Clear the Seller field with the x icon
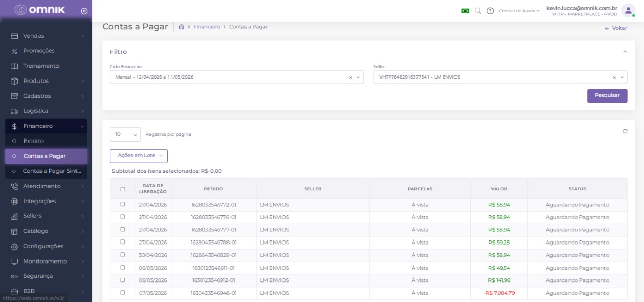 coord(614,77)
